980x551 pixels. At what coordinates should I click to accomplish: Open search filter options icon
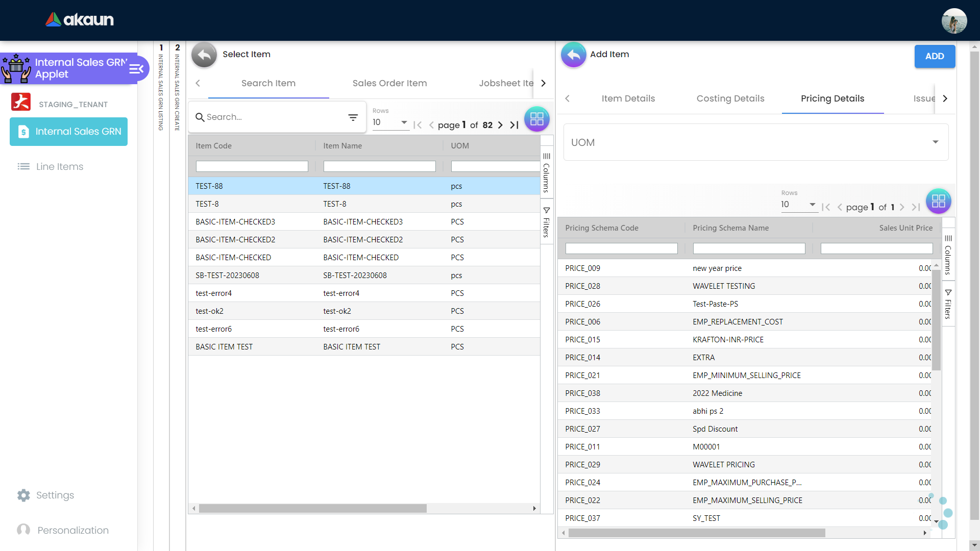[x=353, y=117]
